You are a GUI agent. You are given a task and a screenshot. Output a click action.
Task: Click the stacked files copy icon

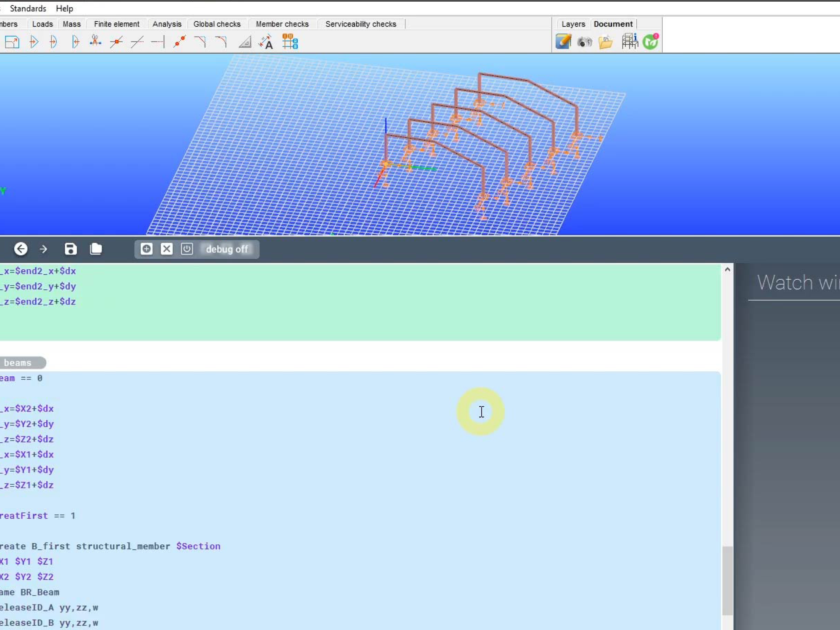(96, 249)
